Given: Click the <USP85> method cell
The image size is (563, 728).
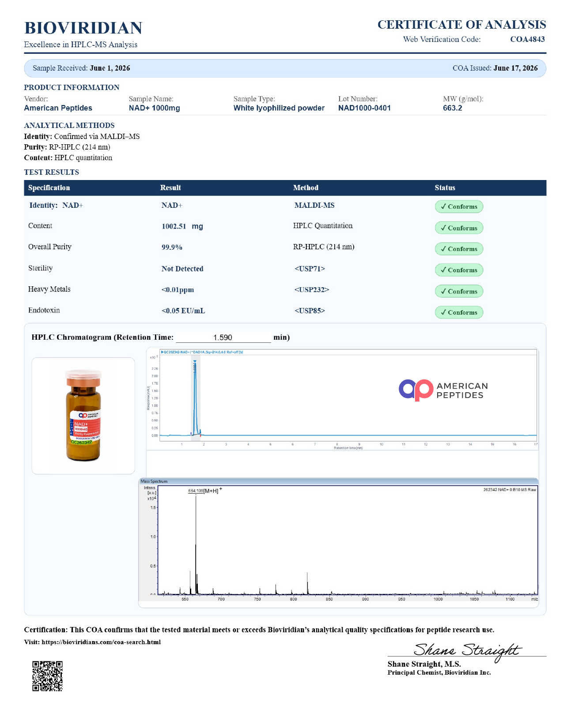Looking at the screenshot, I should click(310, 311).
